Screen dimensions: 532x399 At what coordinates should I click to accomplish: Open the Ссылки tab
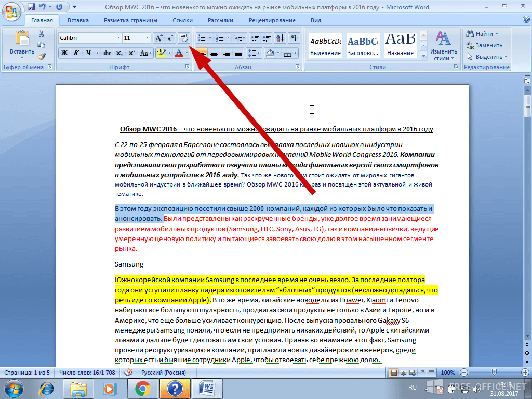pos(182,20)
